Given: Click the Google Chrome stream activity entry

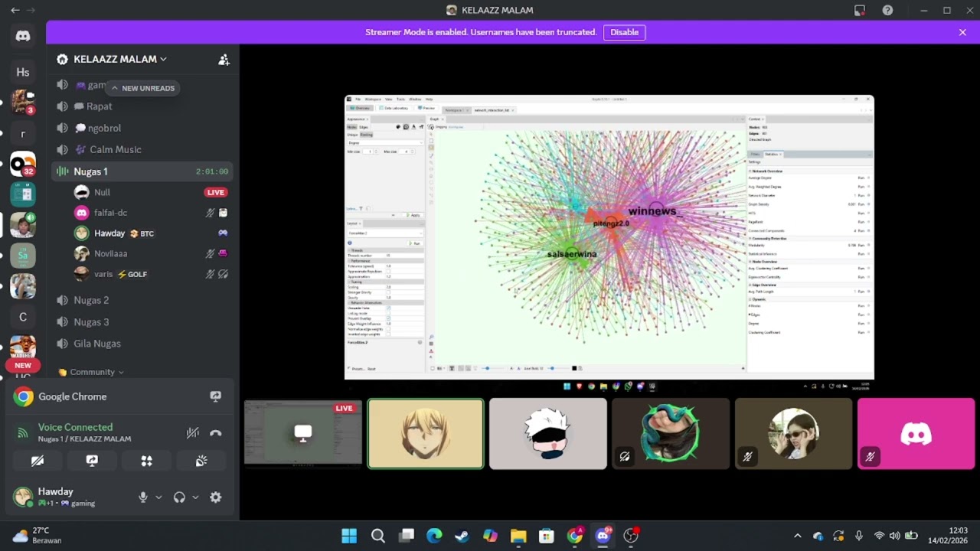Looking at the screenshot, I should [119, 396].
